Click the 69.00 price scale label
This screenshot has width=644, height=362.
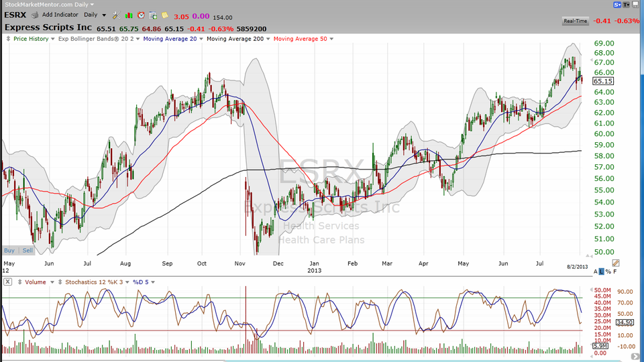point(604,43)
